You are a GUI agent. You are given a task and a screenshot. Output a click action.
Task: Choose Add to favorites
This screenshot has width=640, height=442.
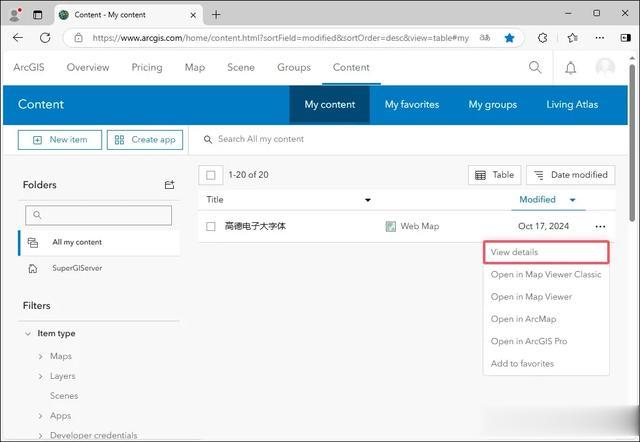546,363
